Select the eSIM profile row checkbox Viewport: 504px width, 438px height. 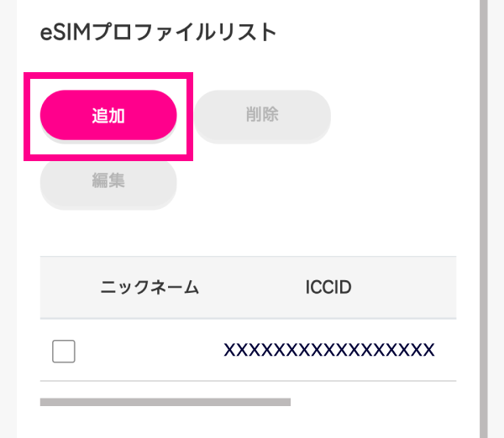[x=64, y=352]
